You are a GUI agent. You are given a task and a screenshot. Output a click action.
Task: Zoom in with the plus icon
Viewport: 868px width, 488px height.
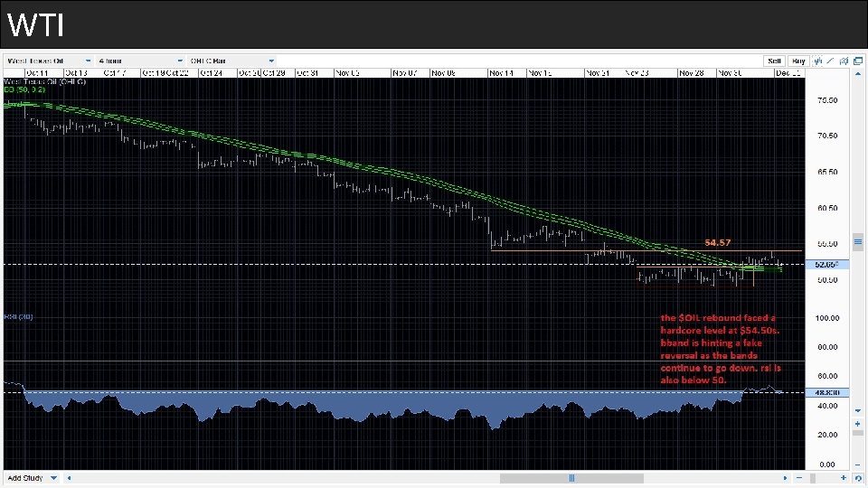coord(843,478)
